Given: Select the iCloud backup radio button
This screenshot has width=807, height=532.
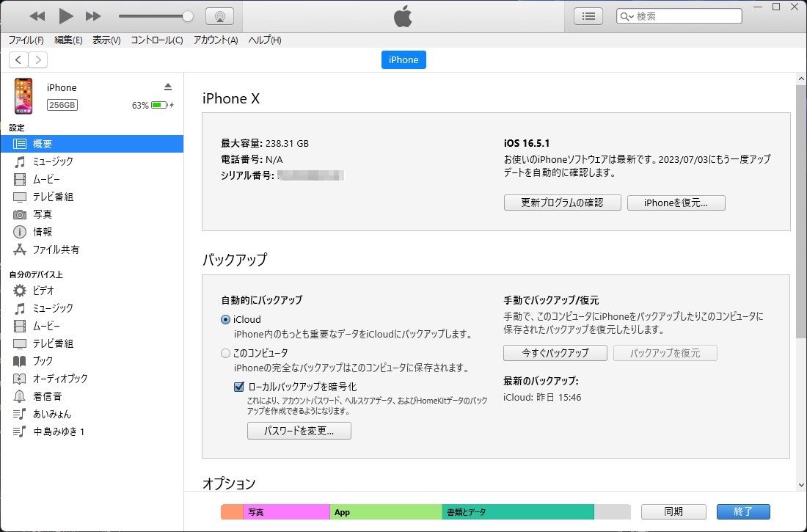Looking at the screenshot, I should click(x=225, y=319).
